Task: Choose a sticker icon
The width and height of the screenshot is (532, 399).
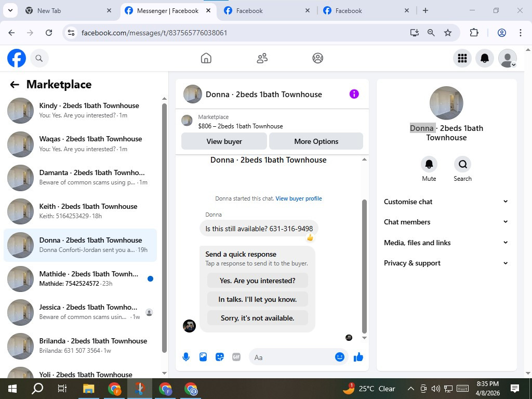Action: (x=220, y=357)
